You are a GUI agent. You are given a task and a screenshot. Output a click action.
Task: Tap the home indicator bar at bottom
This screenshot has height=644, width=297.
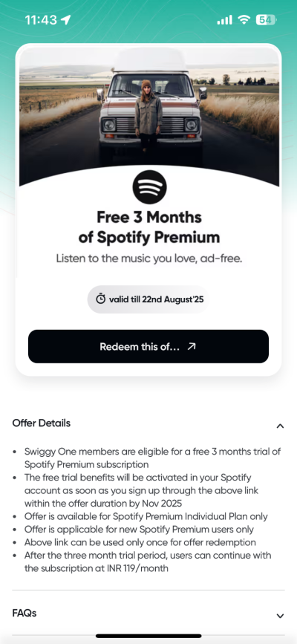click(x=148, y=636)
